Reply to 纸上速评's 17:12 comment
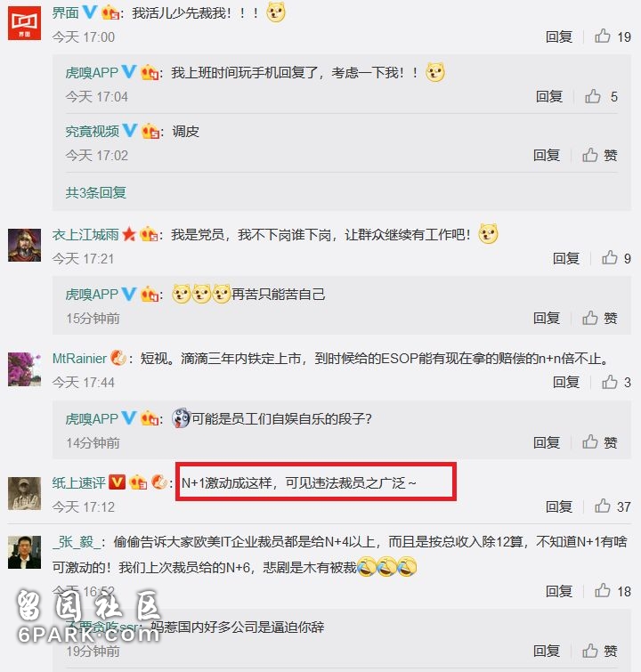The height and width of the screenshot is (672, 641). click(559, 507)
